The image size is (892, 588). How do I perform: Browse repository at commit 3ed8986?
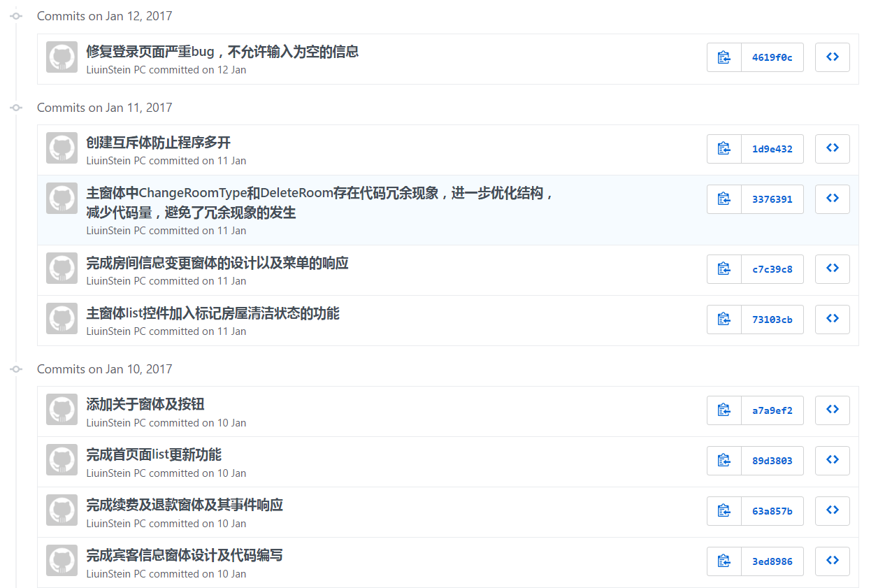(x=832, y=561)
